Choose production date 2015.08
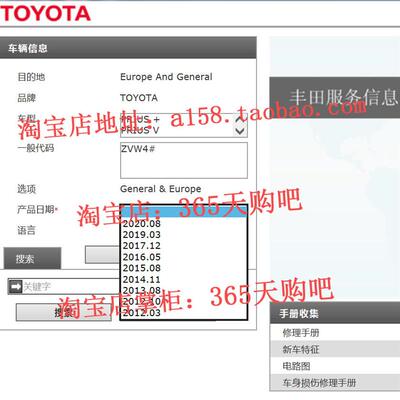The width and height of the screenshot is (400, 400). point(141,268)
